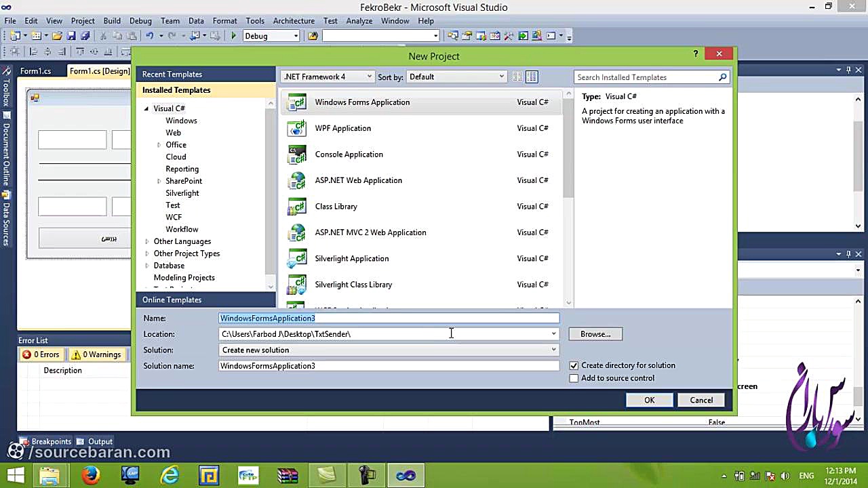Select the Windows Forms Application template icon
The width and height of the screenshot is (868, 488).
pyautogui.click(x=297, y=102)
